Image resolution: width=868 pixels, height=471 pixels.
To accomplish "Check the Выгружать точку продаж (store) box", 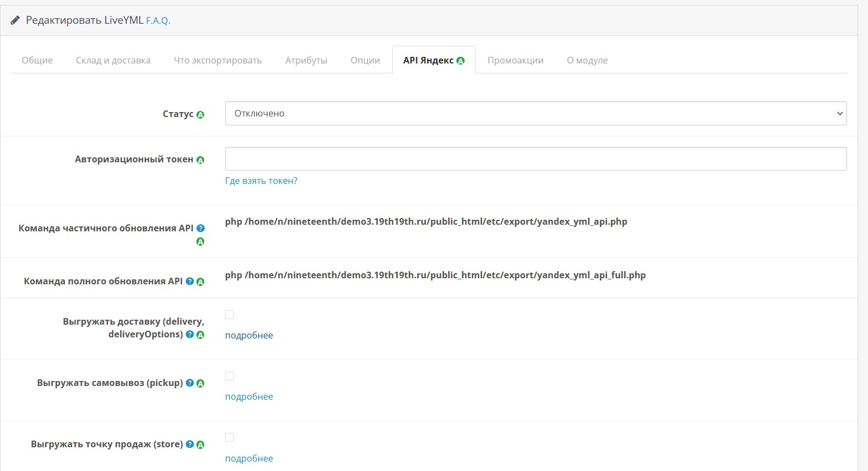I will point(230,437).
